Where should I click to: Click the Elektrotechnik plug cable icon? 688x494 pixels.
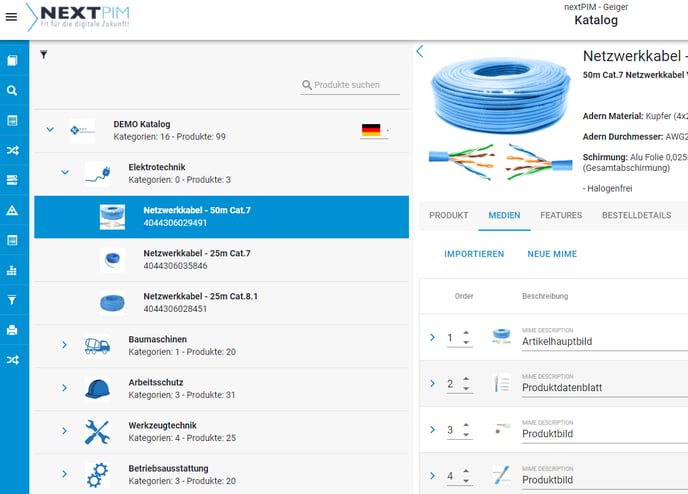(x=97, y=173)
